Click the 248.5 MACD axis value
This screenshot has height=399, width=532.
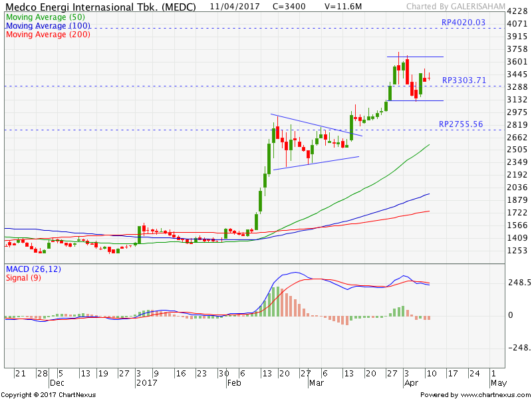[x=519, y=283]
